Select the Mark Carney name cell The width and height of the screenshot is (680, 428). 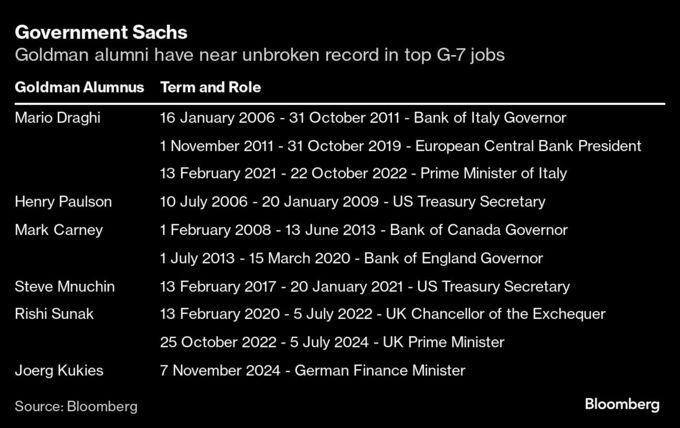(59, 230)
